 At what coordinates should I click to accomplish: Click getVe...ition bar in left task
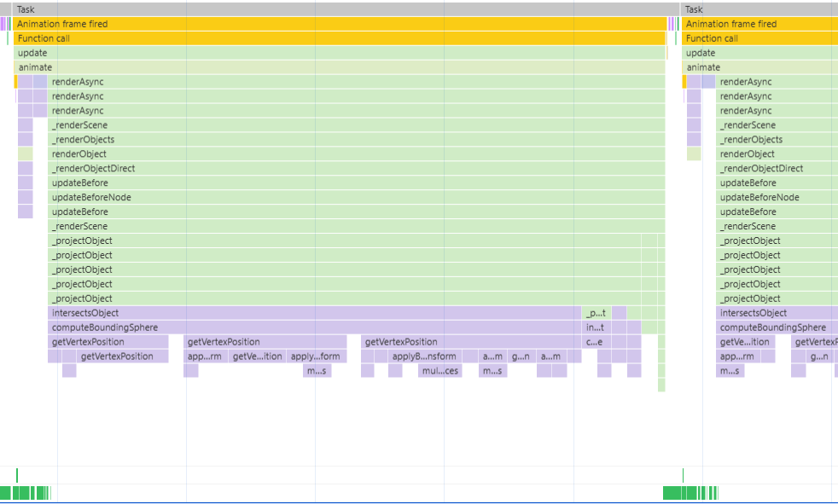click(257, 356)
